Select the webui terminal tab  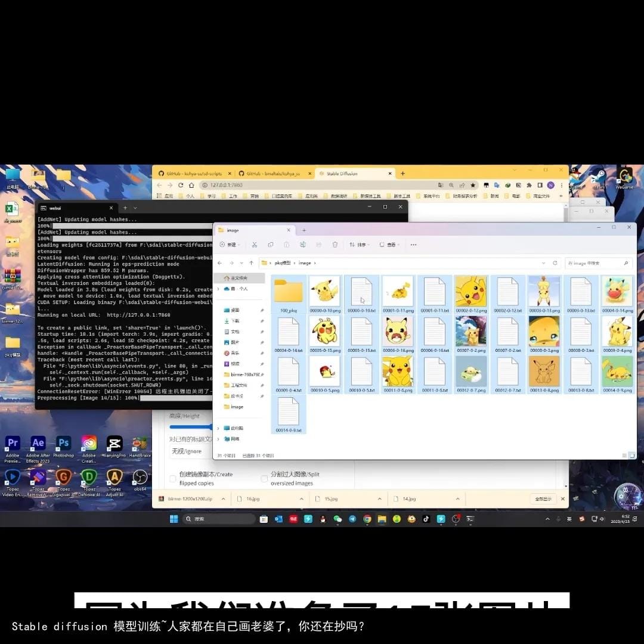click(76, 208)
